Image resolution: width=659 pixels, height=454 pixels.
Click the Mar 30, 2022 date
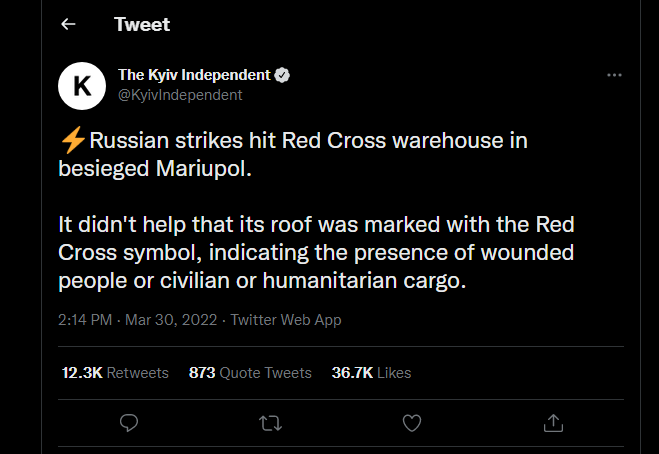click(171, 320)
